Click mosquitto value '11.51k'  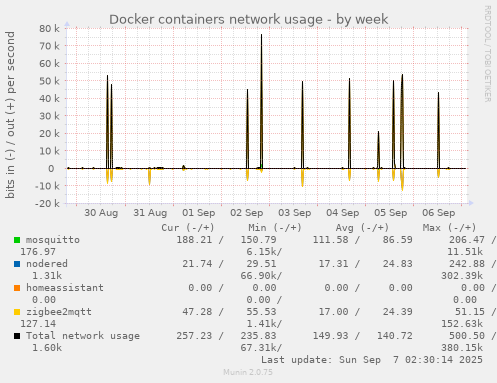pyautogui.click(x=465, y=252)
